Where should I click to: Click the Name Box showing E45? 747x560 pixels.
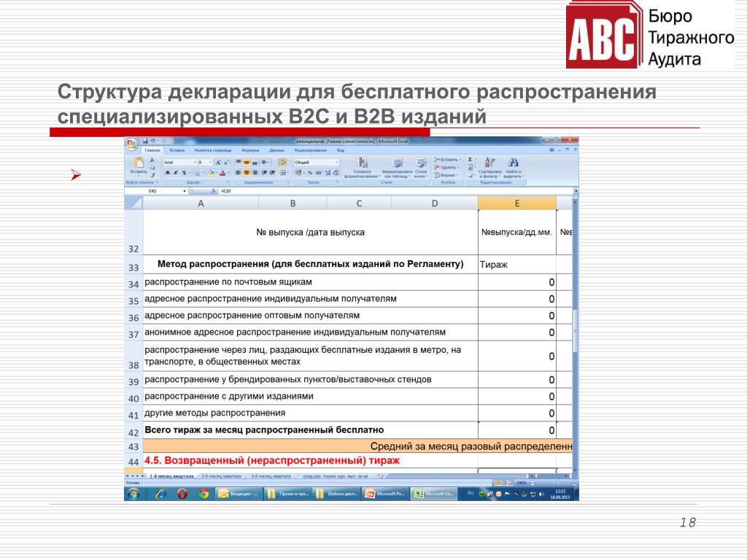click(x=152, y=191)
